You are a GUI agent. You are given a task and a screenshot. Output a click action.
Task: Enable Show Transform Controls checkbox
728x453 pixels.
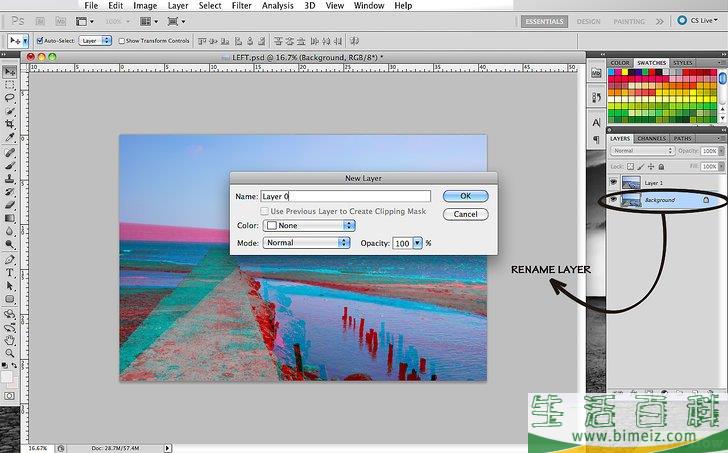[121, 41]
